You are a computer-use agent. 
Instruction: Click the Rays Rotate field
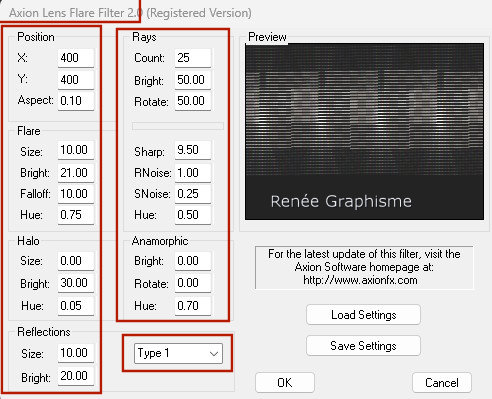[193, 101]
